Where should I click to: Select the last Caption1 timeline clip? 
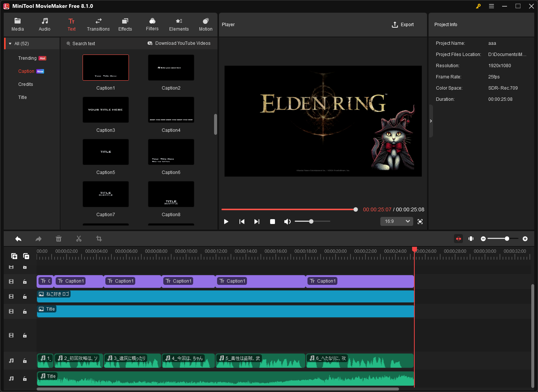(x=360, y=281)
